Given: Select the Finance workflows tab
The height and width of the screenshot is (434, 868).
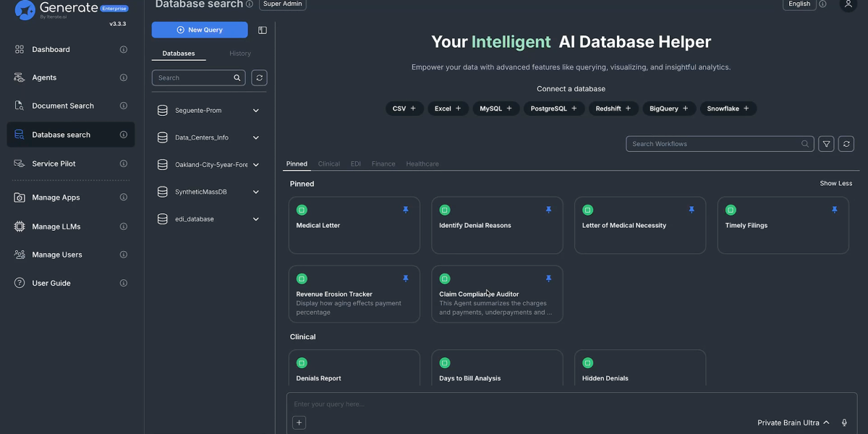Looking at the screenshot, I should coord(383,163).
